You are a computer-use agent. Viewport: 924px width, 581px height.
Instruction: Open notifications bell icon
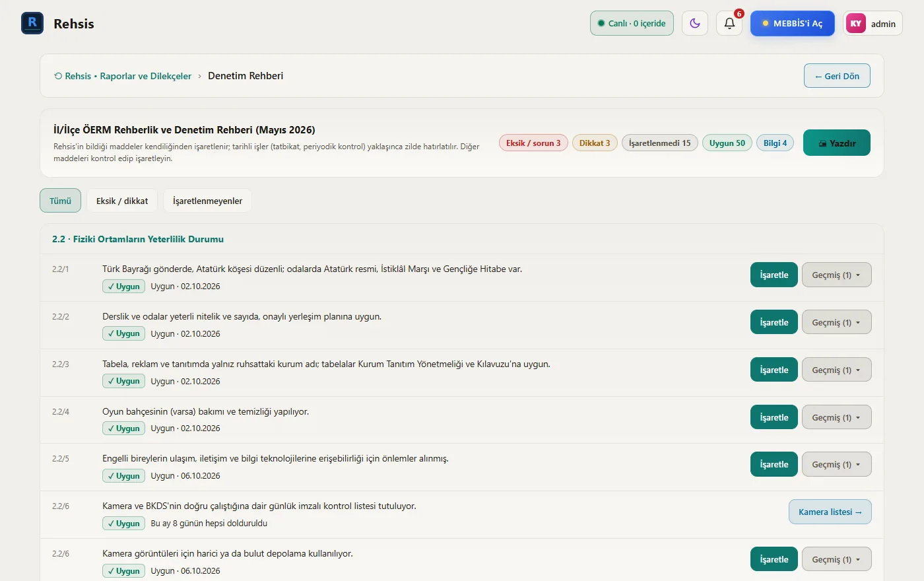click(729, 23)
